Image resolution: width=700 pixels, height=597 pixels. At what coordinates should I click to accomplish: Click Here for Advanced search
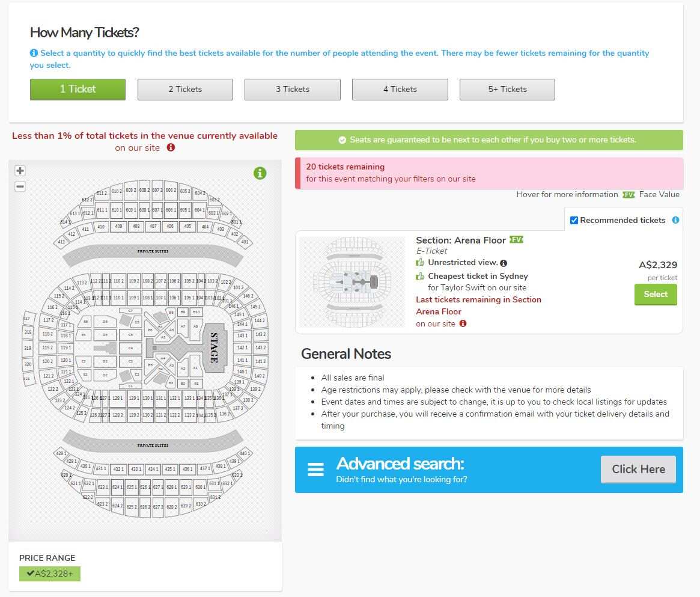638,469
